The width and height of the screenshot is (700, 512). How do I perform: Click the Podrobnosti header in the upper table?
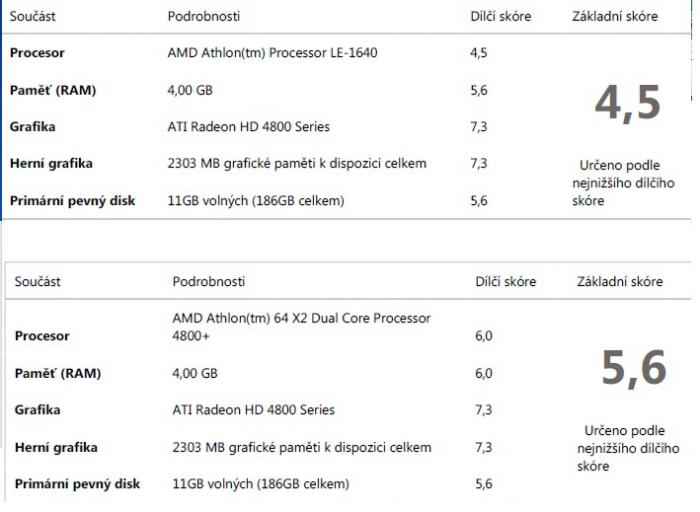click(204, 17)
